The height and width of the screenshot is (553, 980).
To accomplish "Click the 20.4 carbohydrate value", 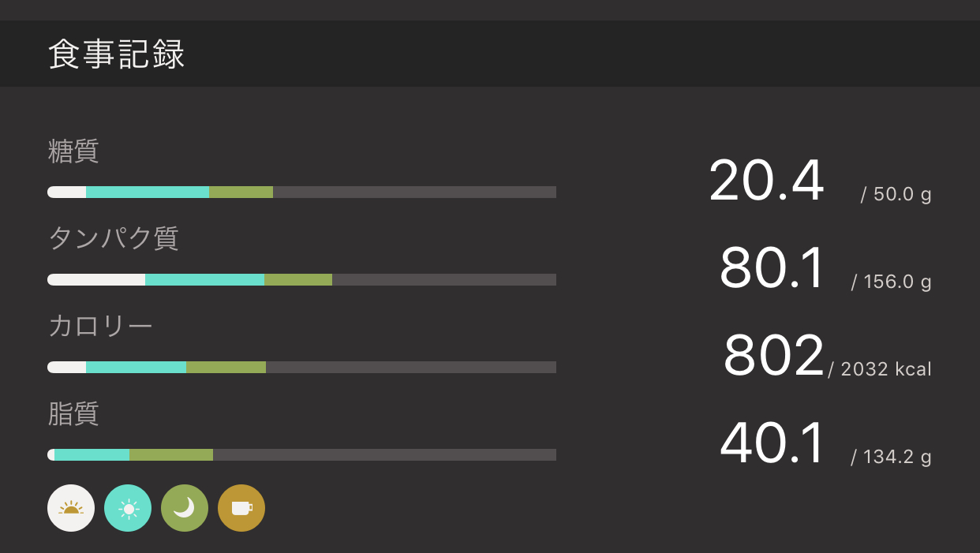I will (766, 181).
